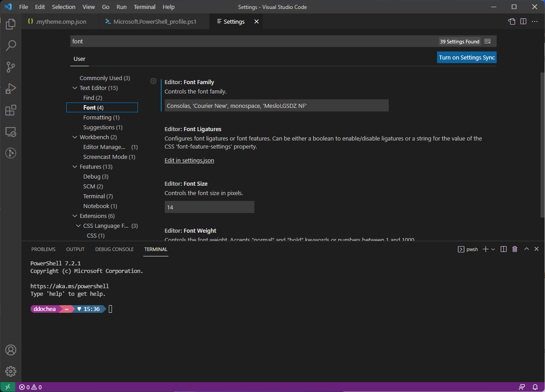The image size is (545, 392).
Task: Open Settings (JSON) editor icon
Action: coord(511,21)
